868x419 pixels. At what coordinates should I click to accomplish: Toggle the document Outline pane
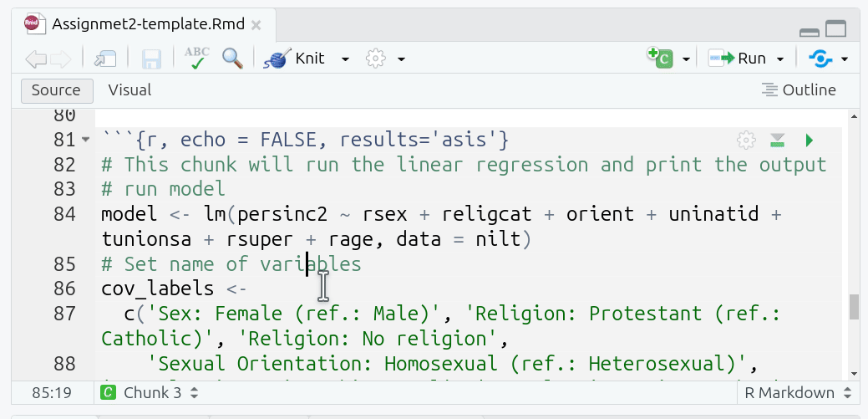point(799,90)
